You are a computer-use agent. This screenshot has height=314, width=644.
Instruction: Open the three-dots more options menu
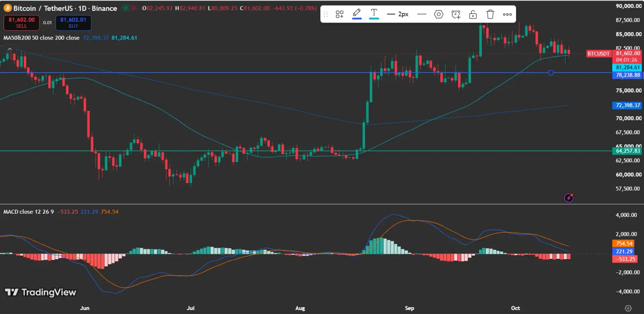coord(507,15)
